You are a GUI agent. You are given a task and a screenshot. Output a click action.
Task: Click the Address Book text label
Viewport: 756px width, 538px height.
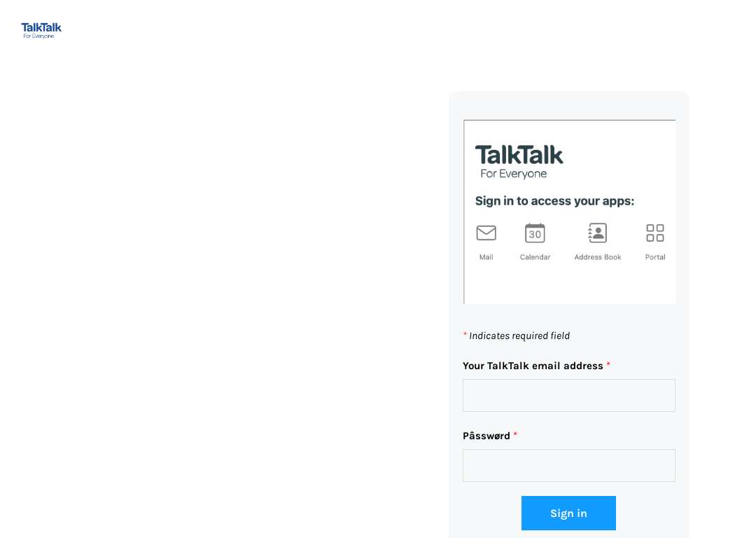coord(597,257)
